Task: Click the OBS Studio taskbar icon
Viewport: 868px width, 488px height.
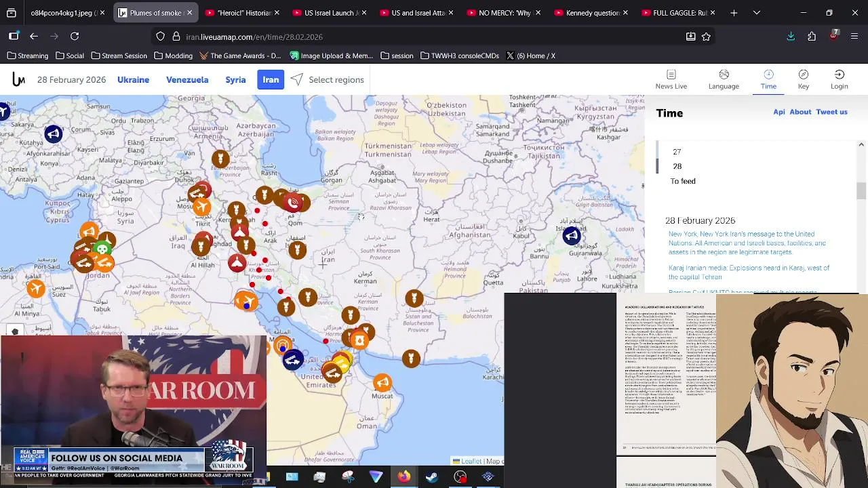Action: point(460,477)
